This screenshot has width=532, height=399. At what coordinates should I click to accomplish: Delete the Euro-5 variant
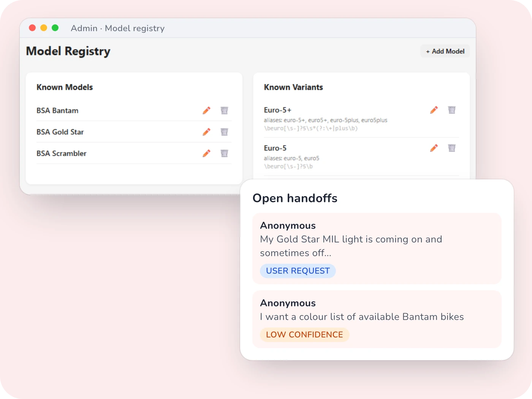point(452,148)
